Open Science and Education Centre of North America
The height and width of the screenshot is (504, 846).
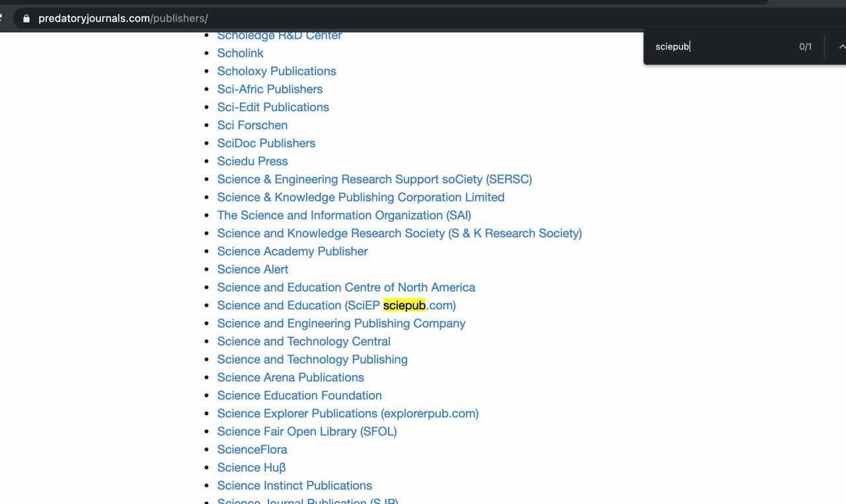coord(346,287)
